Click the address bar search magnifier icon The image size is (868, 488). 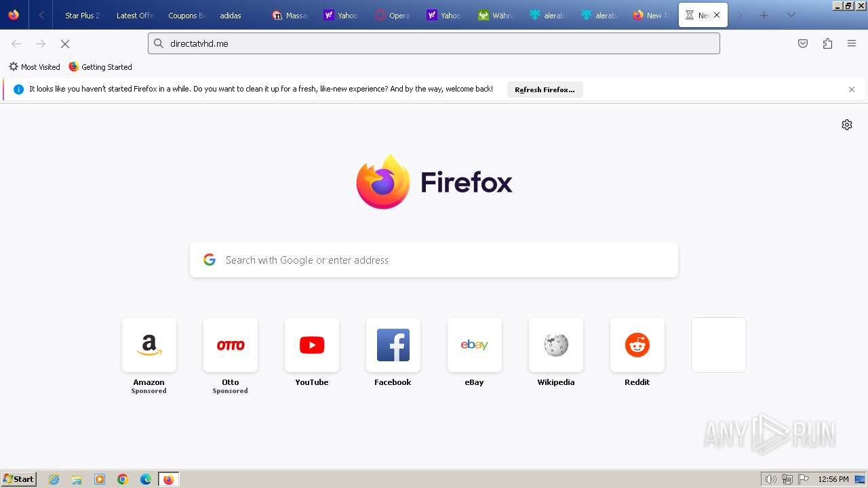159,43
